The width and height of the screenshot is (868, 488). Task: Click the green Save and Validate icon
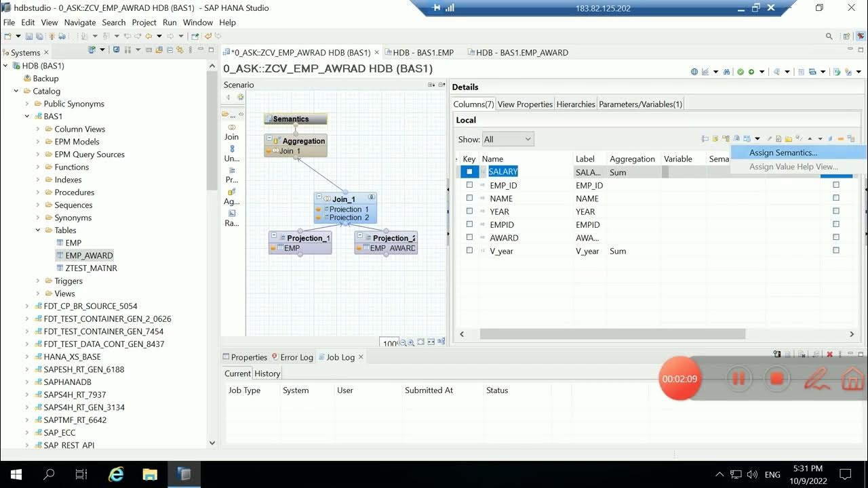pyautogui.click(x=741, y=71)
